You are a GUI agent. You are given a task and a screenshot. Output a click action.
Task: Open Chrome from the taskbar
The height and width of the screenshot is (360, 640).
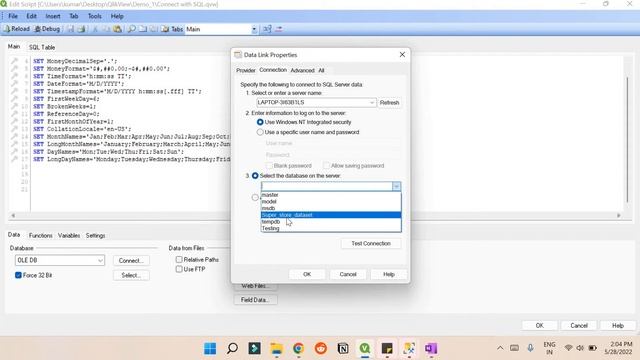298,349
